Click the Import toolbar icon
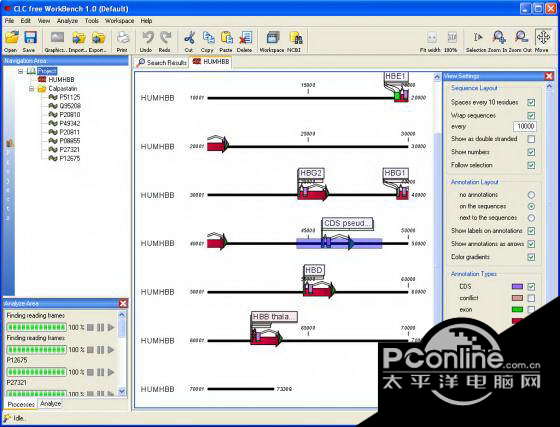The image size is (560, 427). click(x=79, y=38)
